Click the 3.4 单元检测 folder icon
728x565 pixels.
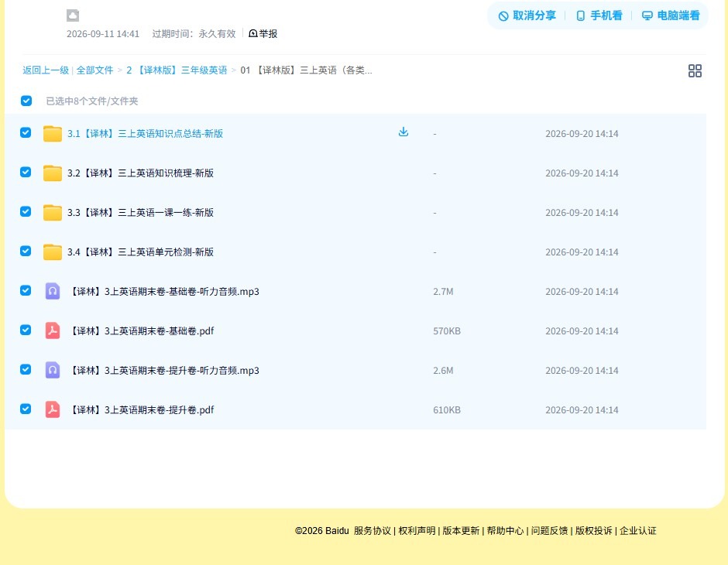tap(53, 252)
